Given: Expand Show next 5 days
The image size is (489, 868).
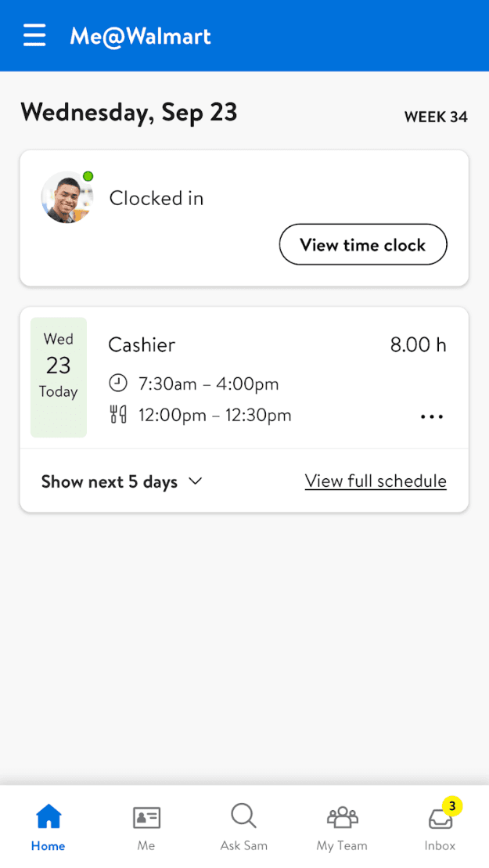Looking at the screenshot, I should tap(110, 482).
